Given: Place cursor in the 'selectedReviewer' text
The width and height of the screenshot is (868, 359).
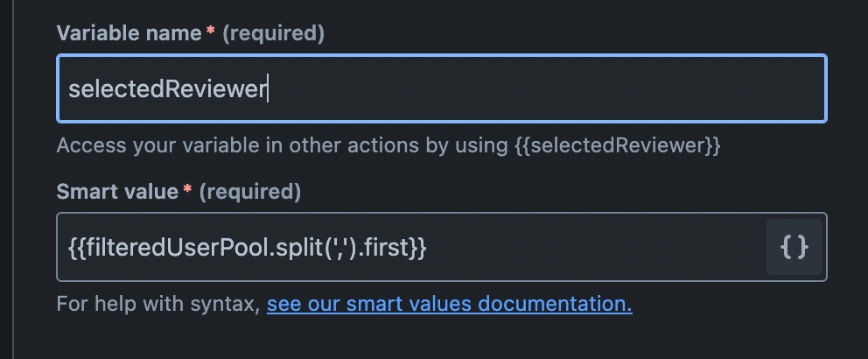Looking at the screenshot, I should coord(167,89).
